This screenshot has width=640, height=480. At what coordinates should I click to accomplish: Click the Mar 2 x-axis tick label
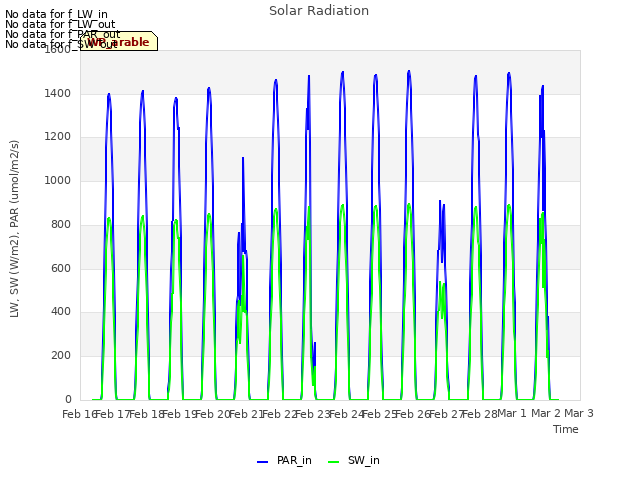point(545,413)
